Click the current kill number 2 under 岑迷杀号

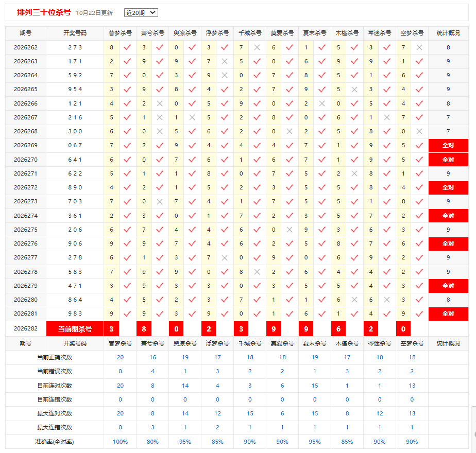pyautogui.click(x=371, y=329)
